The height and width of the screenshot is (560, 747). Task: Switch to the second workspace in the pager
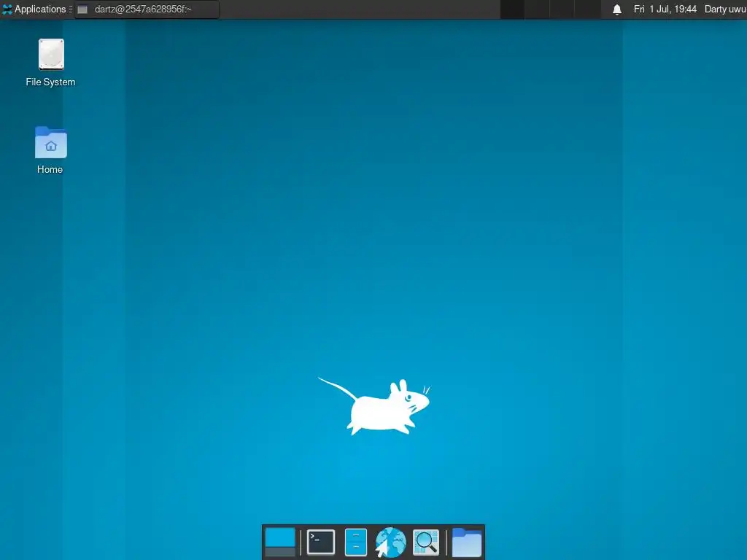pos(537,9)
